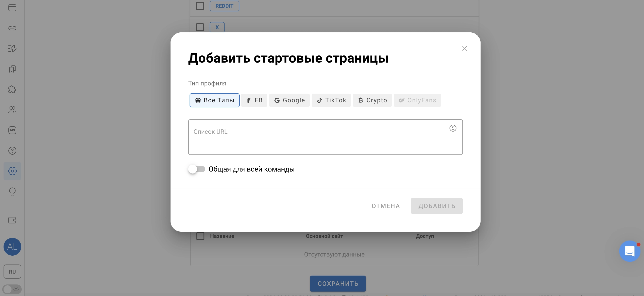The width and height of the screenshot is (644, 296).
Task: Click the info icon in URL list field
Action: (x=453, y=128)
